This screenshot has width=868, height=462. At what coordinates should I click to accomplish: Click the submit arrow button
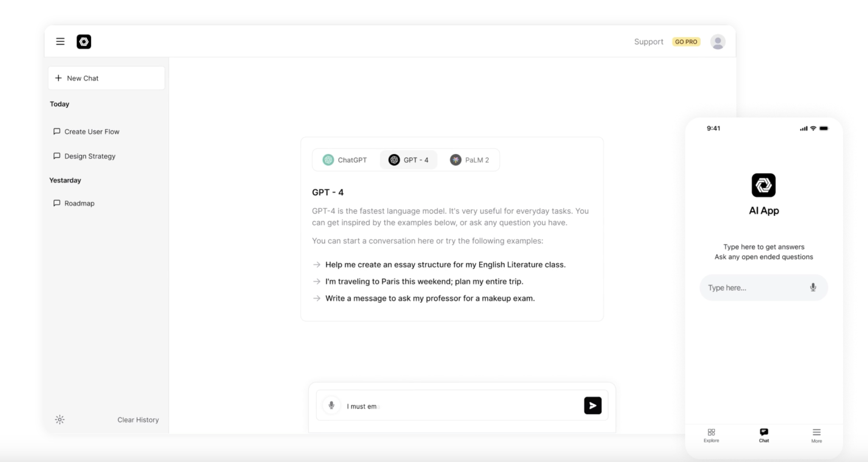click(593, 406)
